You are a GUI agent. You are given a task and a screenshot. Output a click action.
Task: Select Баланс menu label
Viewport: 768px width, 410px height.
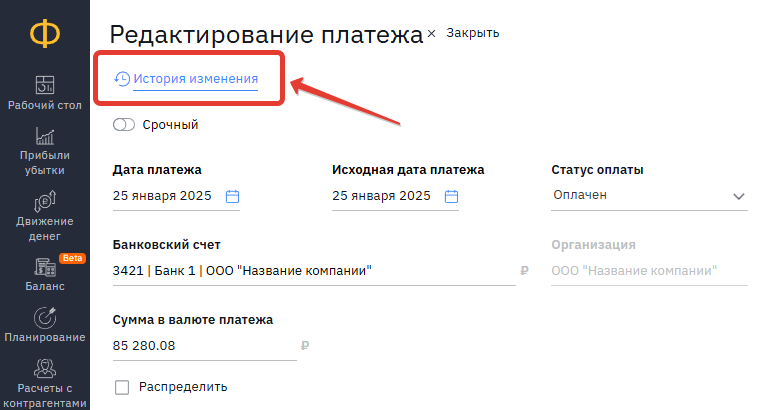tap(45, 286)
